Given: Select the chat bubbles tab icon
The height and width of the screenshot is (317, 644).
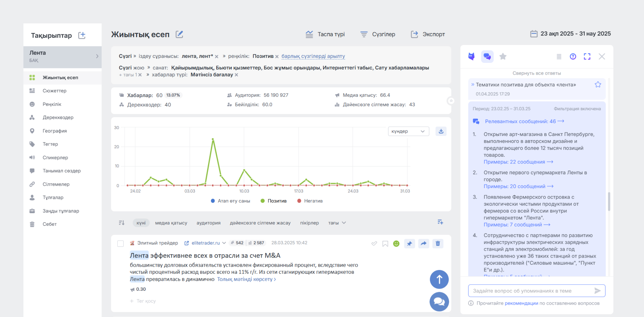Looking at the screenshot, I should click(487, 56).
